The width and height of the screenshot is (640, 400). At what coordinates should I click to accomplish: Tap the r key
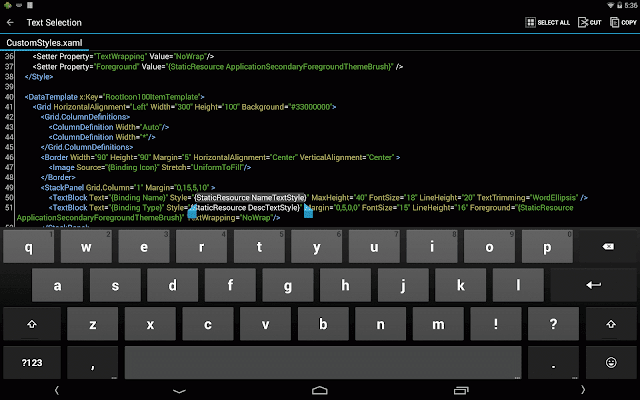tap(201, 247)
